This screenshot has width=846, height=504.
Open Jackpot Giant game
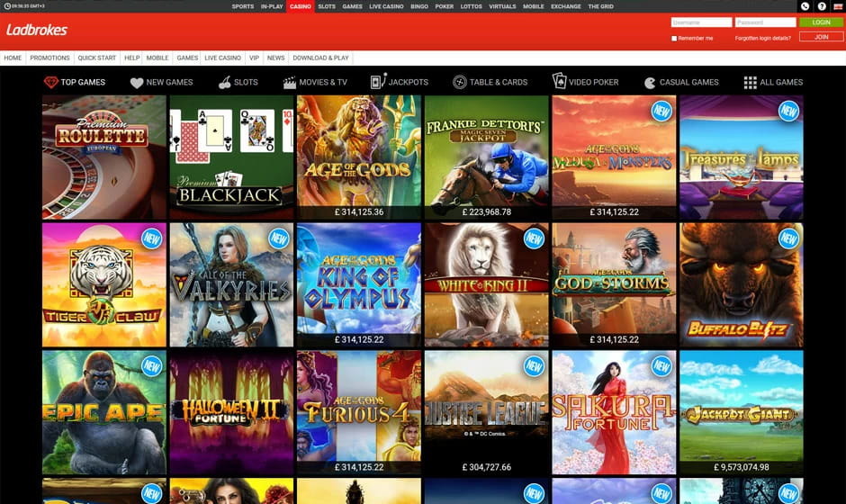(x=742, y=412)
